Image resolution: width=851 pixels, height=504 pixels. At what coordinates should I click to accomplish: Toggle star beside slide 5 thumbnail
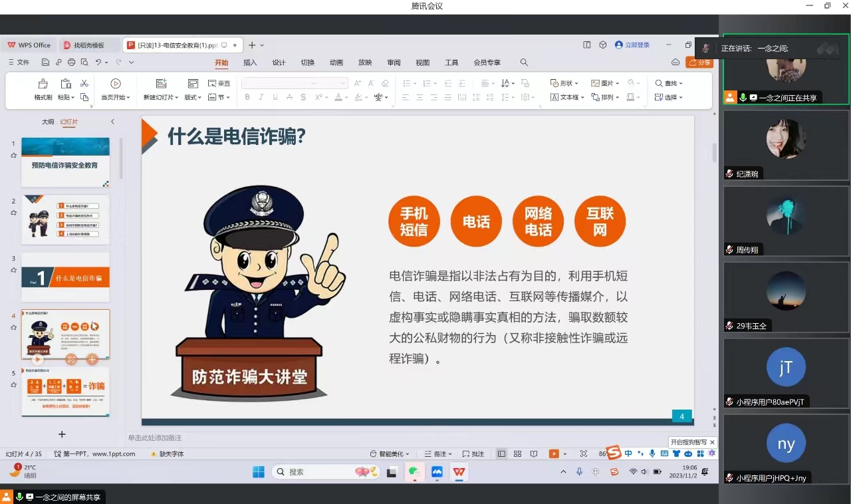(13, 384)
